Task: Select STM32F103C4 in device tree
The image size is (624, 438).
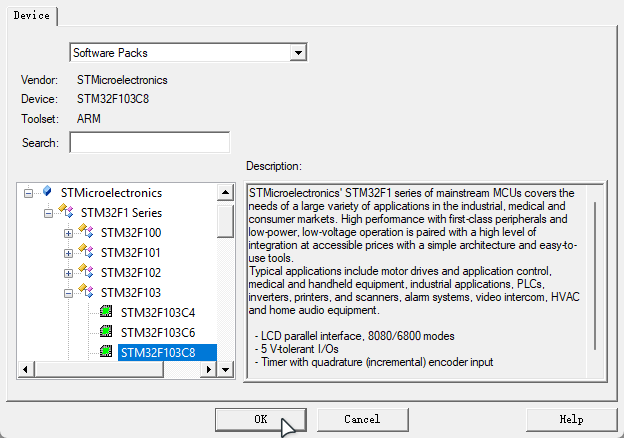Action: 158,313
